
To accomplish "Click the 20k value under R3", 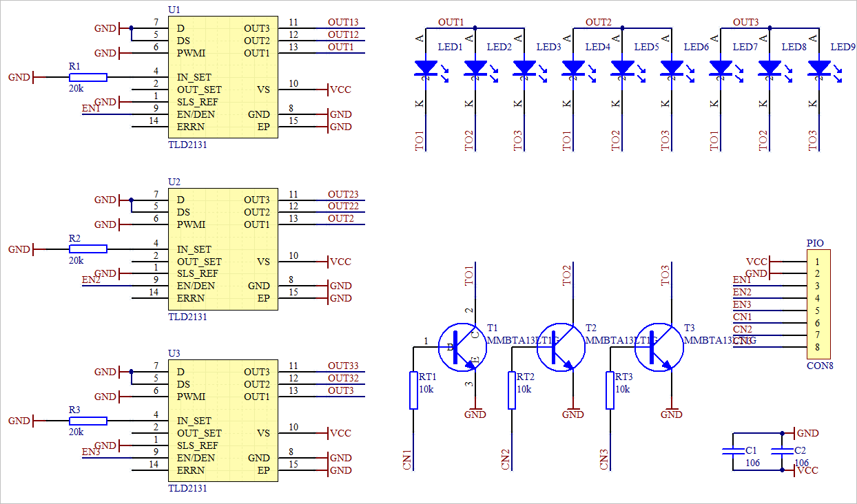I will pos(76,432).
